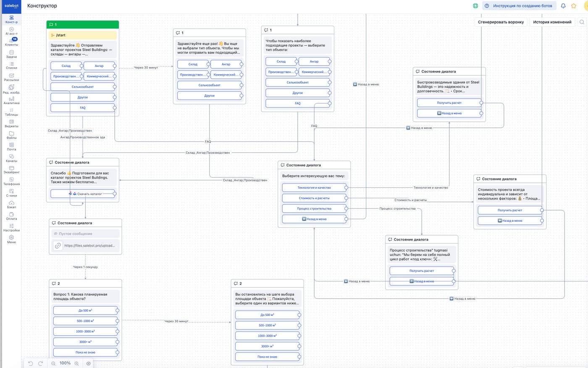Click Технология и качество button in node
Viewport: 588px width, 368px height.
point(314,188)
